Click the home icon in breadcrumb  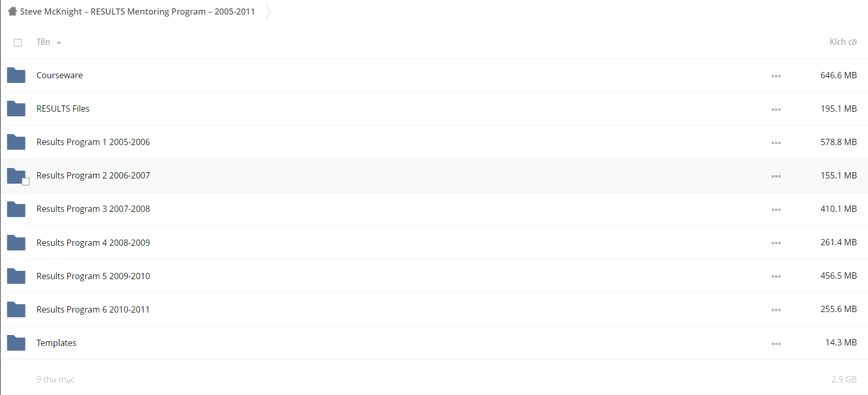[13, 11]
